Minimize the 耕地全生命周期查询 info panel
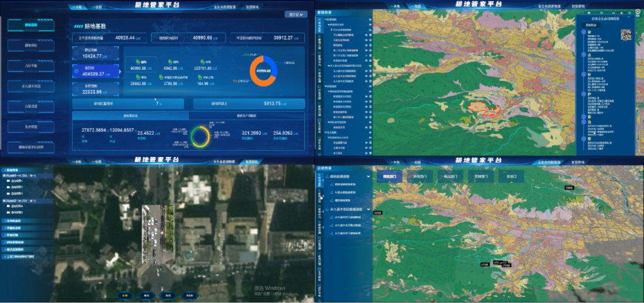The height and width of the screenshot is (303, 644). [629, 17]
